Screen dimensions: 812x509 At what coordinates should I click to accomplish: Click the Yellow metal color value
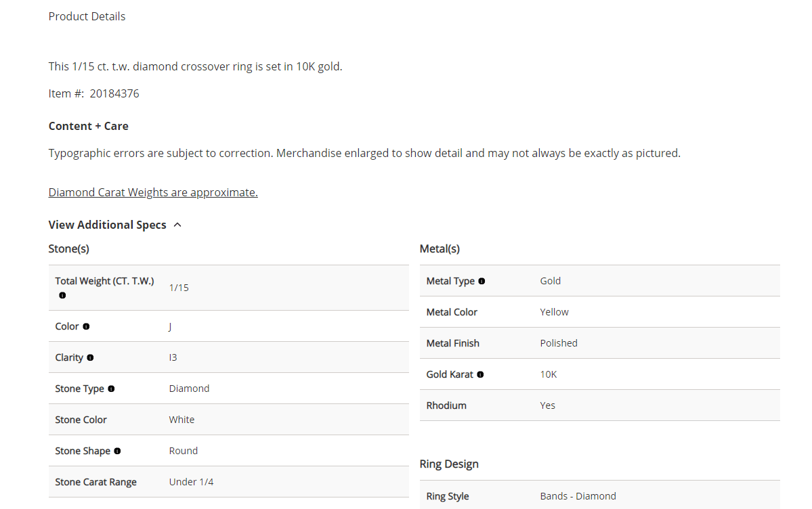click(554, 312)
